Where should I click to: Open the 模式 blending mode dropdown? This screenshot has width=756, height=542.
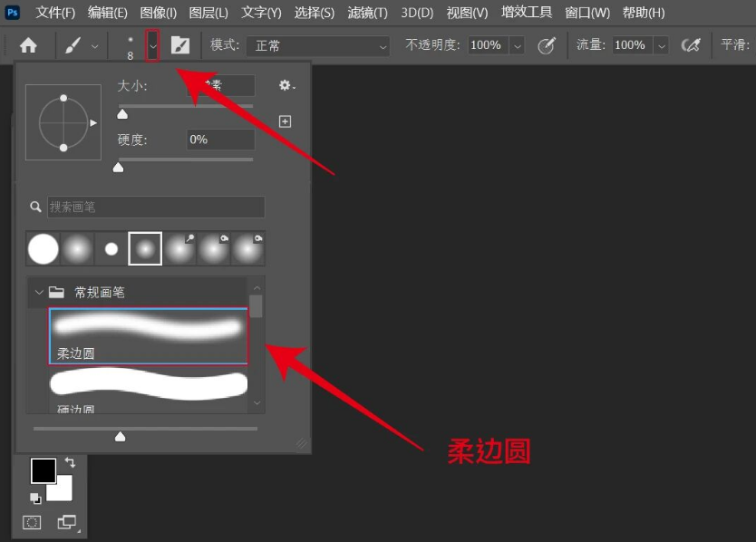tap(318, 46)
